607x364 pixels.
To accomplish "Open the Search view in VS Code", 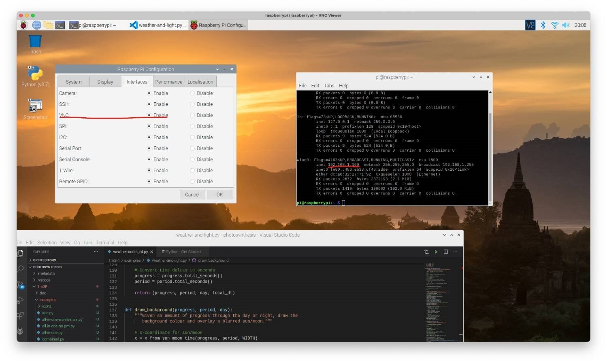I will pyautogui.click(x=20, y=269).
